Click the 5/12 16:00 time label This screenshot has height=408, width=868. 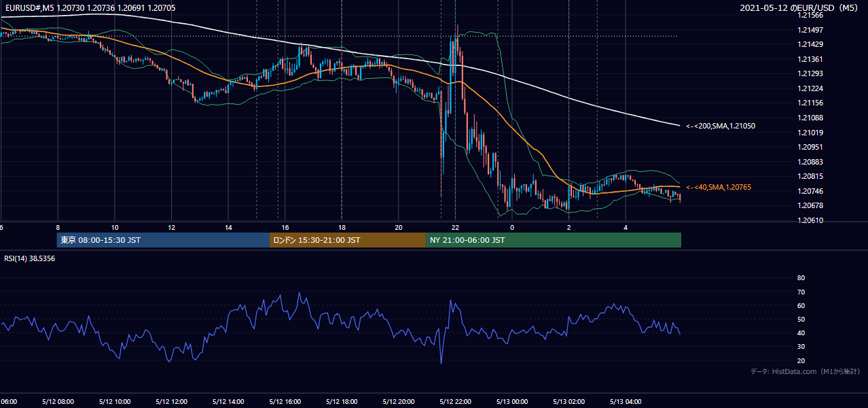click(285, 401)
